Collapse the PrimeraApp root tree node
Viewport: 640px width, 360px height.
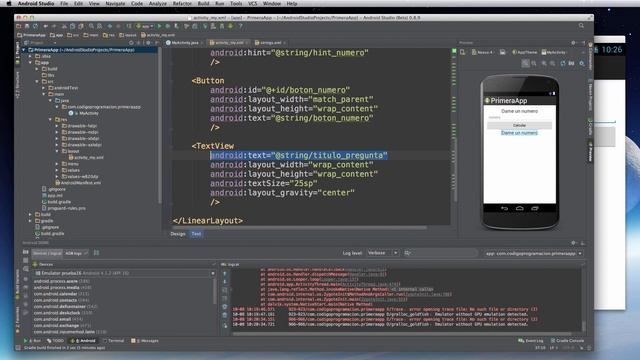tap(24, 50)
